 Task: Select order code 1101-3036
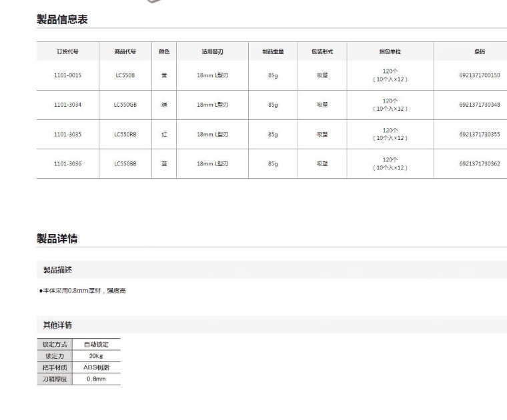67,163
